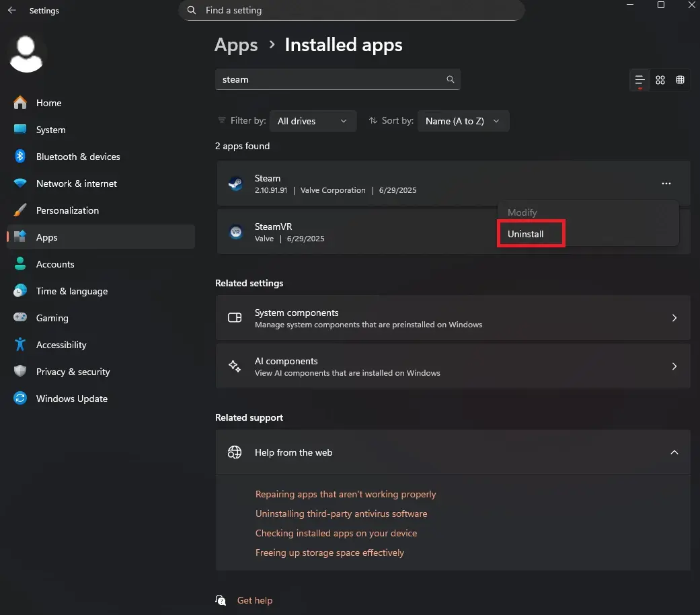Go to Bluetooth & devices settings

click(x=77, y=157)
